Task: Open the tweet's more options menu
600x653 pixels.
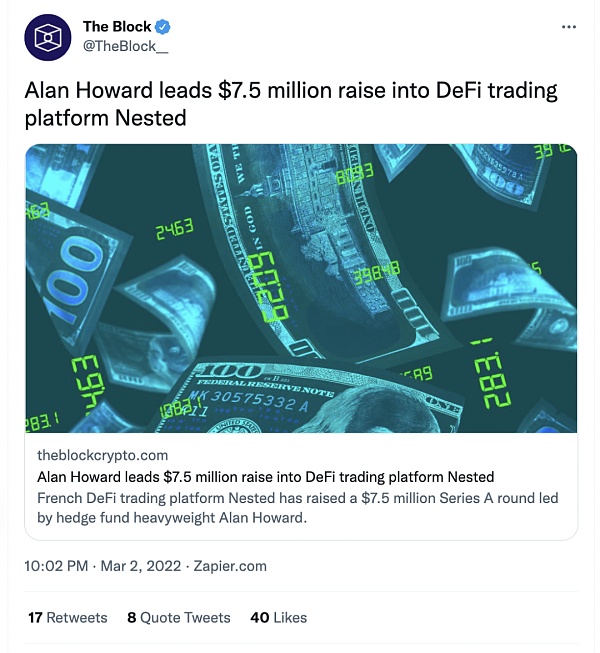Action: pyautogui.click(x=569, y=27)
